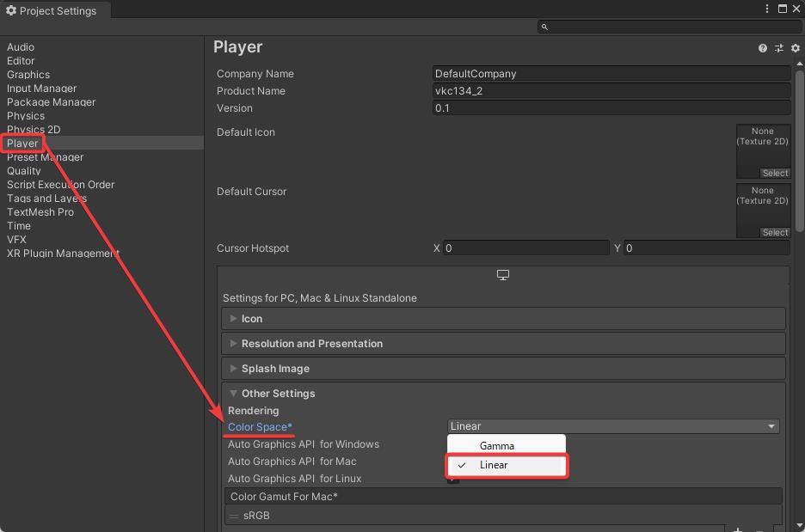Collapse the Other Settings section
805x532 pixels.
point(278,394)
